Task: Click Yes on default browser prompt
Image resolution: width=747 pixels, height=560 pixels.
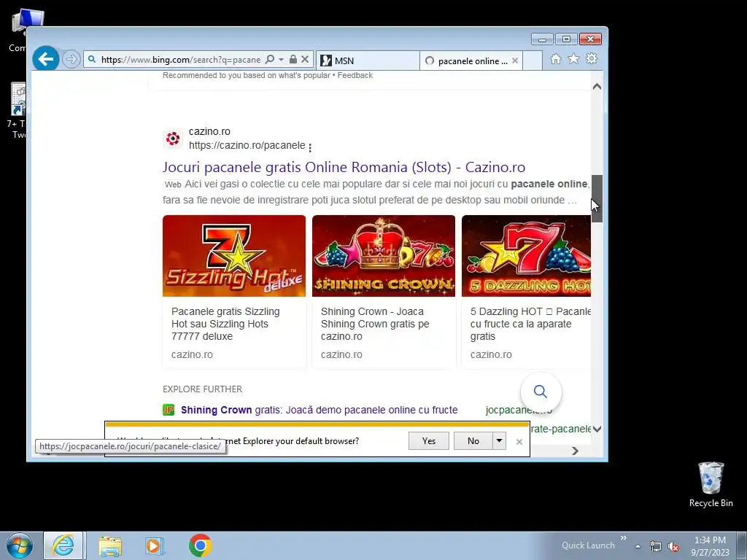Action: (x=429, y=441)
